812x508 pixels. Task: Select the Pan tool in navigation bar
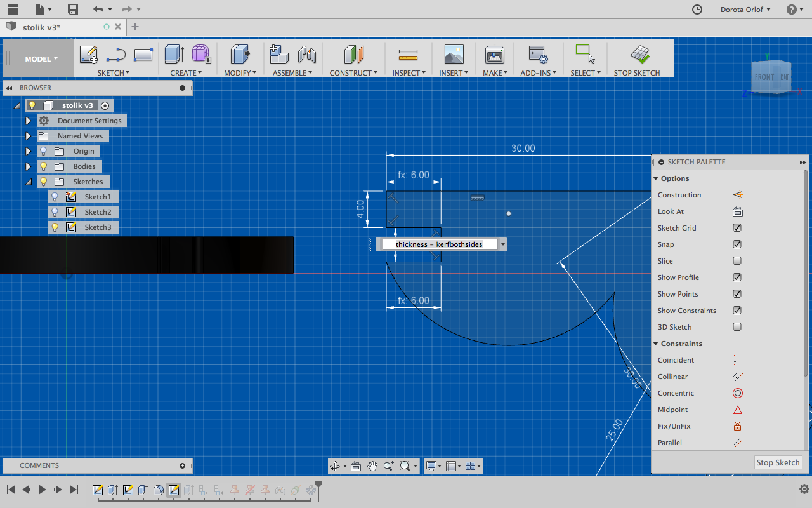coord(372,465)
